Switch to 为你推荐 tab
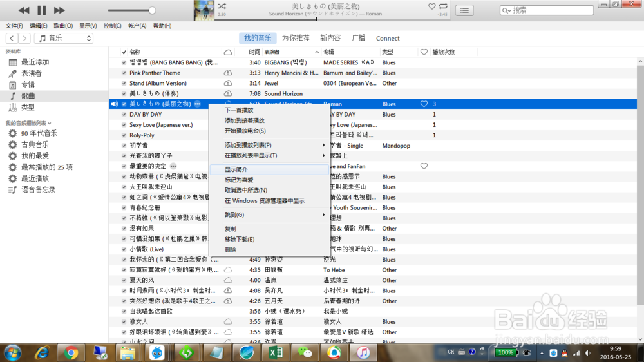This screenshot has width=644, height=362. coord(296,38)
